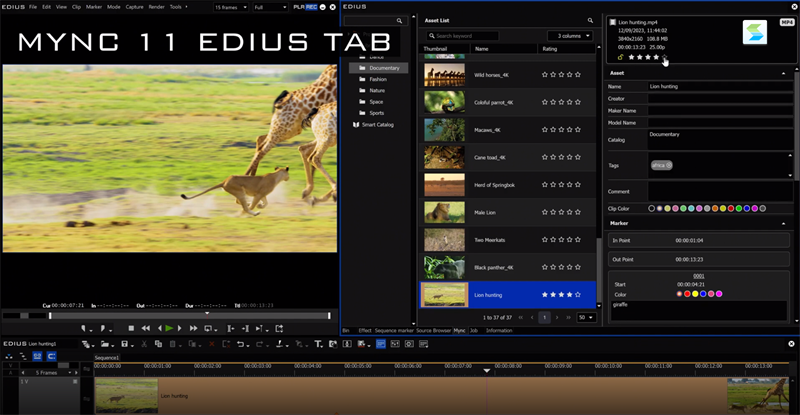This screenshot has height=415, width=800.
Task: Click the Create Title T icon
Action: pos(318,344)
